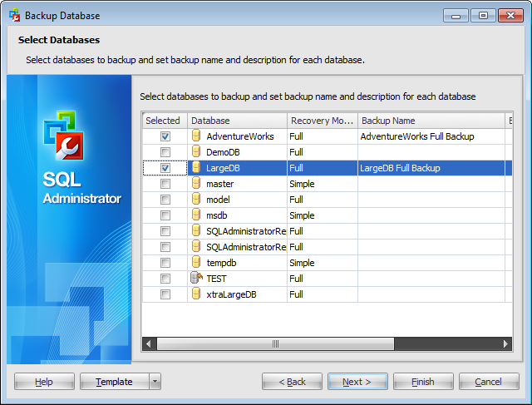Sort by the Backup Name column header
The image size is (532, 405).
tap(431, 121)
